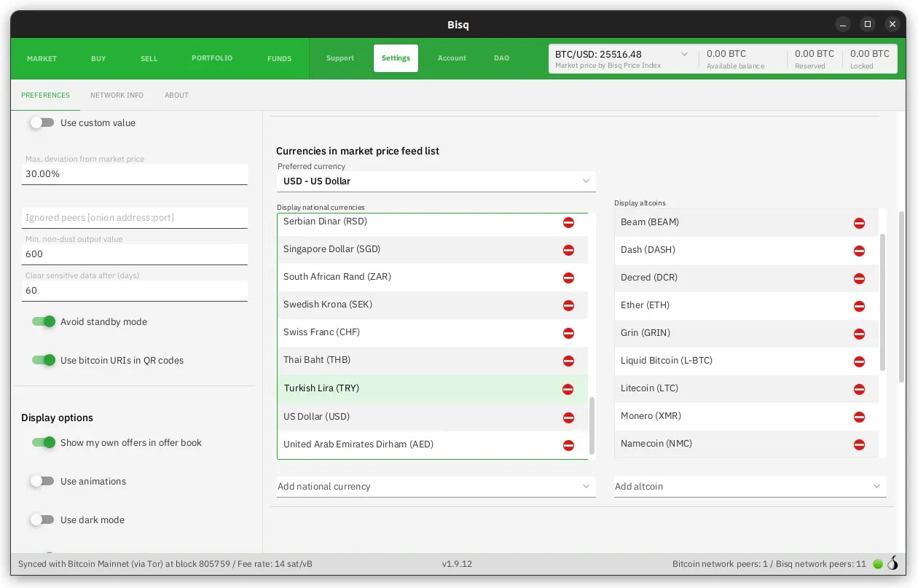This screenshot has width=918, height=588.
Task: Remove South African Rand (ZAR)
Action: [568, 278]
